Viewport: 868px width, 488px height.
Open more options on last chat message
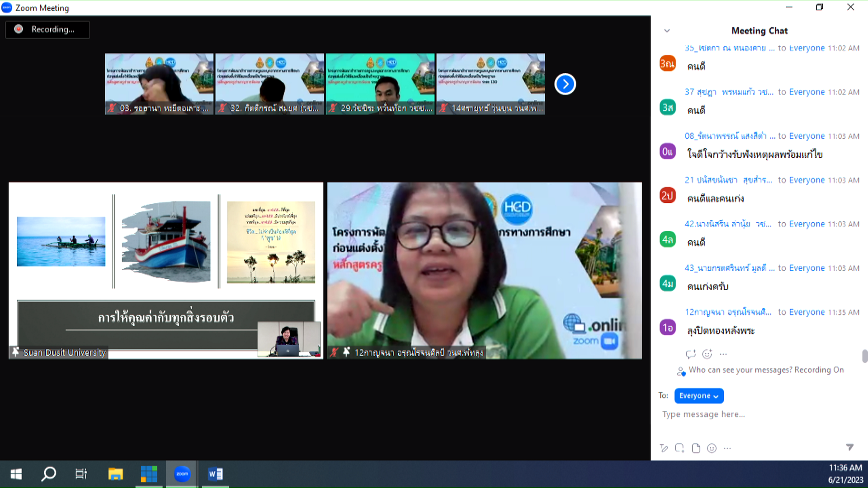pyautogui.click(x=723, y=354)
